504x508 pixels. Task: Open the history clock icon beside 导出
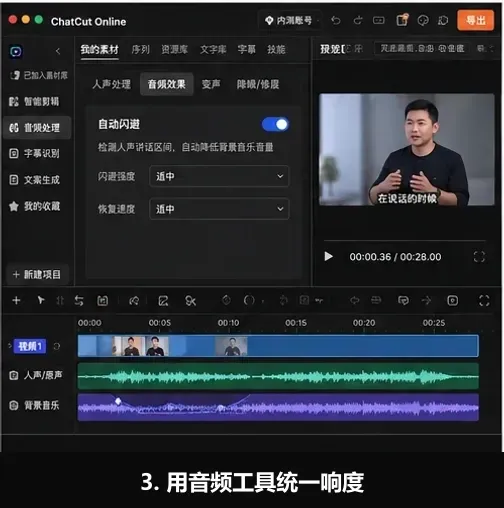(443, 21)
